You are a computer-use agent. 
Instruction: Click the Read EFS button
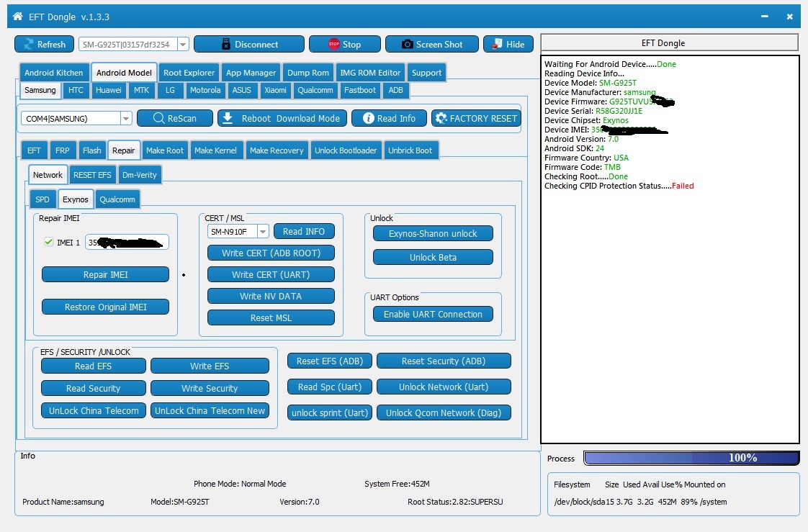pos(94,366)
